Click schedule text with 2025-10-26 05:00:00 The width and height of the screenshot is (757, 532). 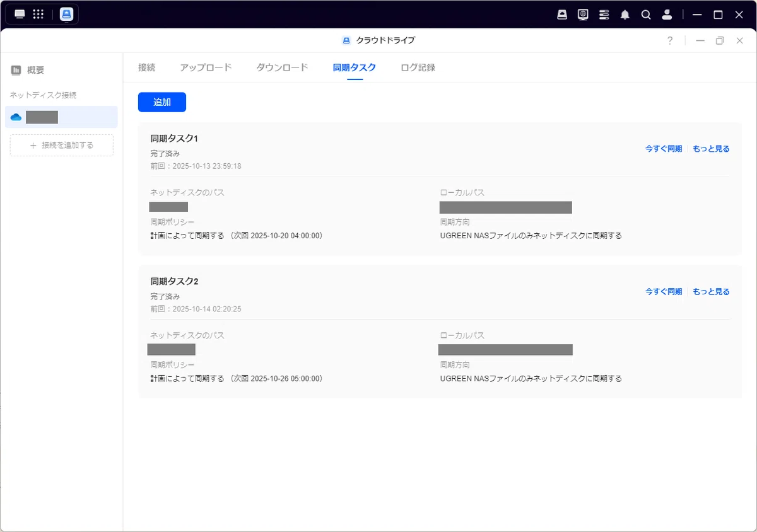(237, 379)
